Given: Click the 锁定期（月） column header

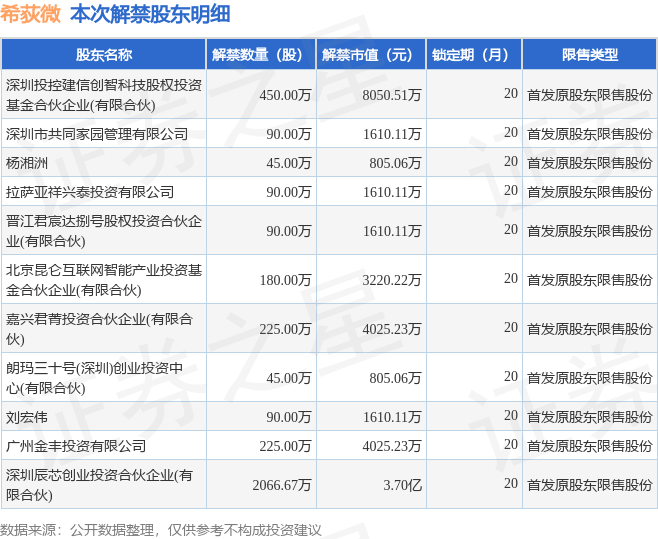Looking at the screenshot, I should 474,55.
